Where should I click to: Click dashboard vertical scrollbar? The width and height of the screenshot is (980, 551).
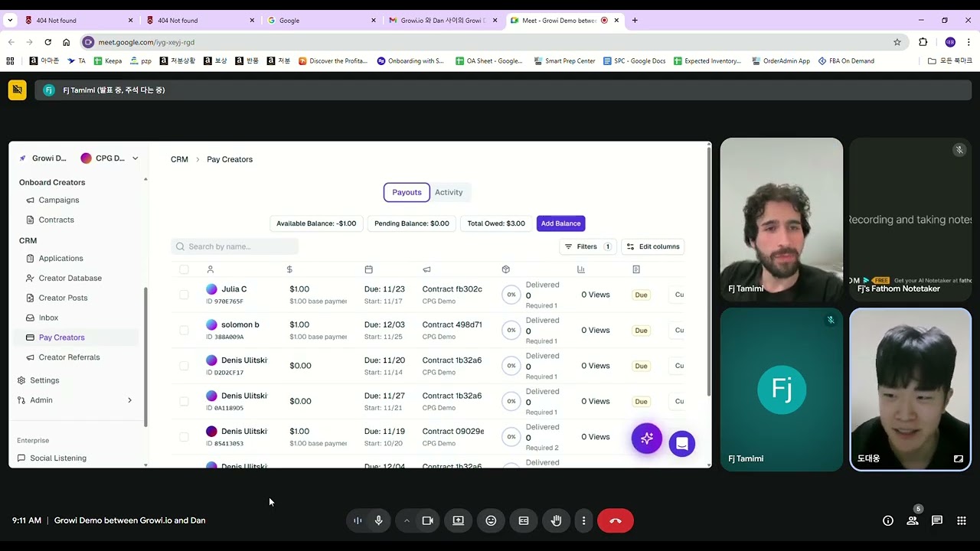click(708, 272)
